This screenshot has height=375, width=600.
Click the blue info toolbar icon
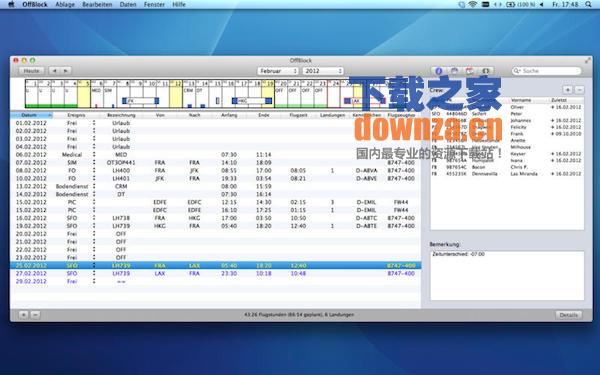pyautogui.click(x=439, y=71)
